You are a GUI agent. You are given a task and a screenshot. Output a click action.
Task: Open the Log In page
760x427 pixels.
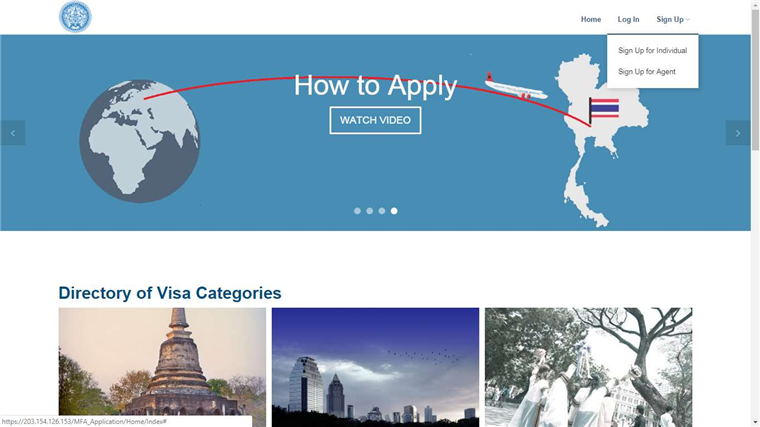pos(628,19)
